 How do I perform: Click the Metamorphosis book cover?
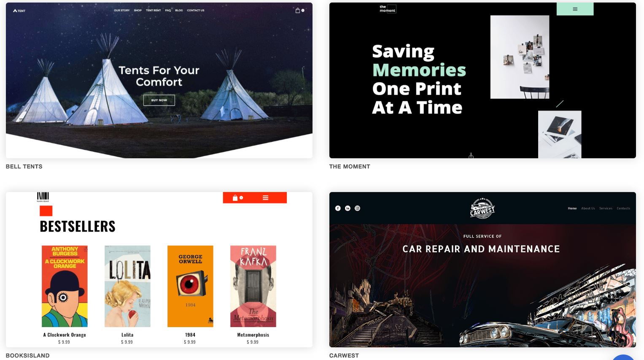[253, 286]
